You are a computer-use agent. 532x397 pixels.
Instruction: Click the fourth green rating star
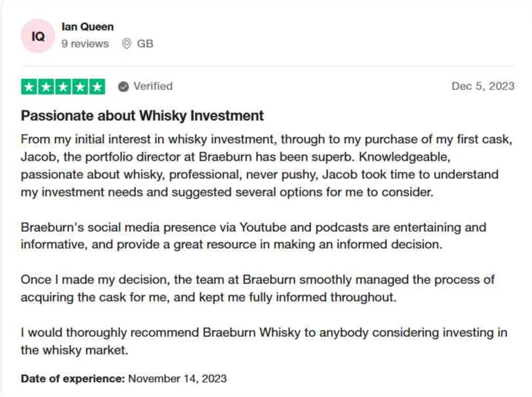pyautogui.click(x=80, y=86)
